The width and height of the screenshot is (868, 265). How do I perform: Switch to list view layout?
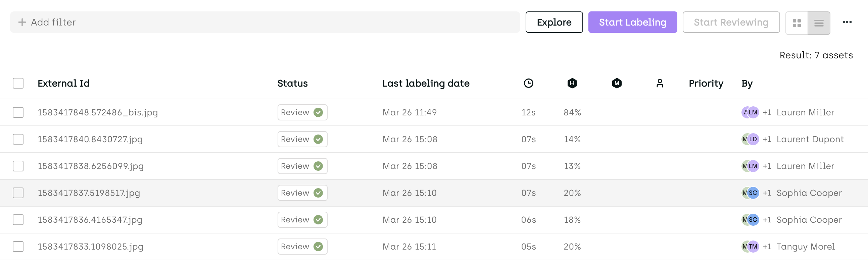[x=819, y=23]
